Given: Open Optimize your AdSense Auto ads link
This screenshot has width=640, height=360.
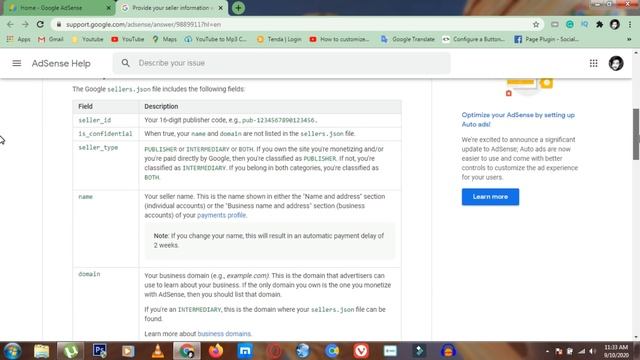Looking at the screenshot, I should (x=518, y=120).
